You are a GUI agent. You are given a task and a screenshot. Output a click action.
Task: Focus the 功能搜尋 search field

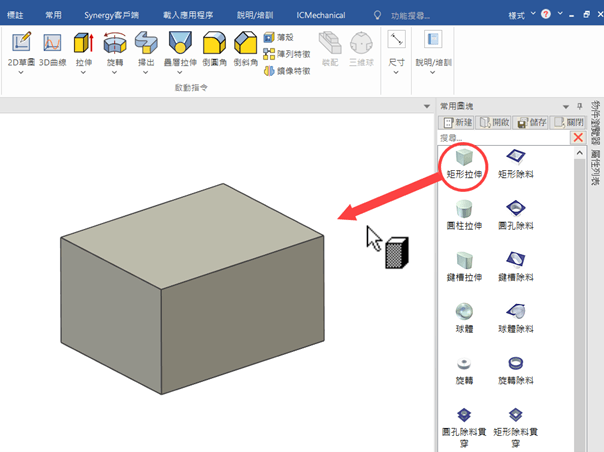click(x=411, y=16)
